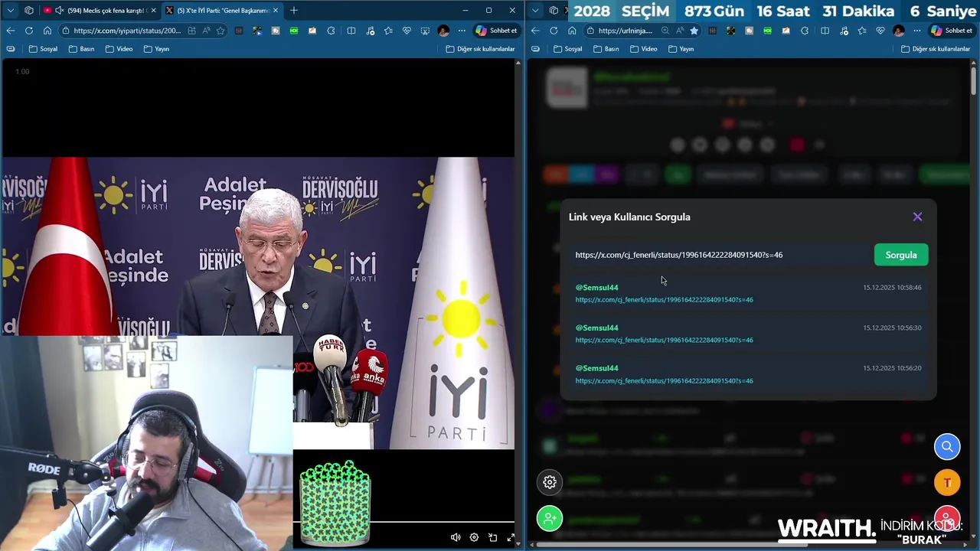Open cj_fenerli link dated 10:56:30
This screenshot has height=551, width=980.
pyautogui.click(x=664, y=340)
